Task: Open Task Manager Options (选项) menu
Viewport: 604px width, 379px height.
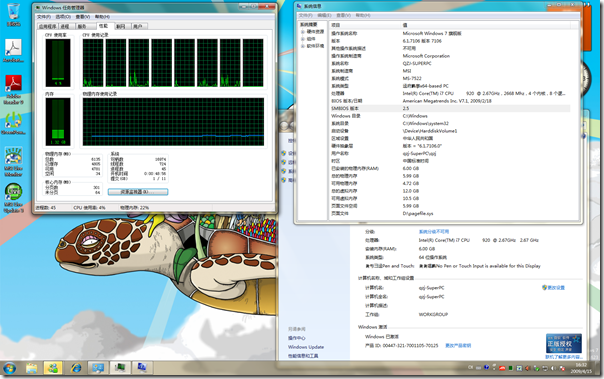Action: click(x=63, y=17)
